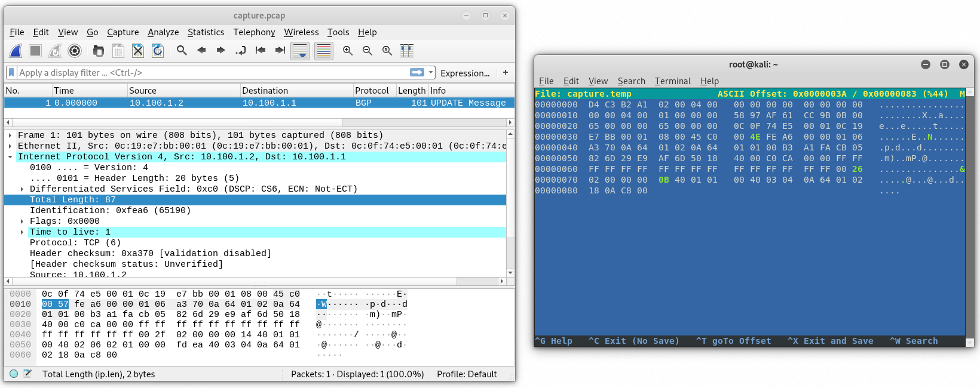Open the display filter history dropdown

(430, 73)
